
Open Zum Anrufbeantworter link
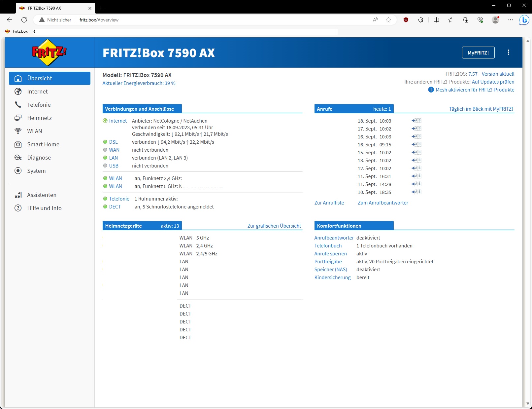click(383, 203)
